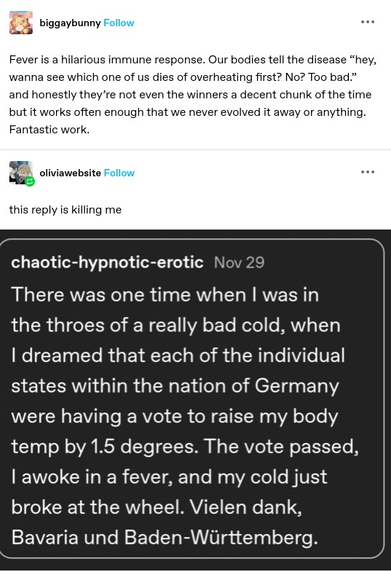Open the embedded dark reply screenshot image
Image resolution: width=391 pixels, height=588 pixels.
click(195, 400)
